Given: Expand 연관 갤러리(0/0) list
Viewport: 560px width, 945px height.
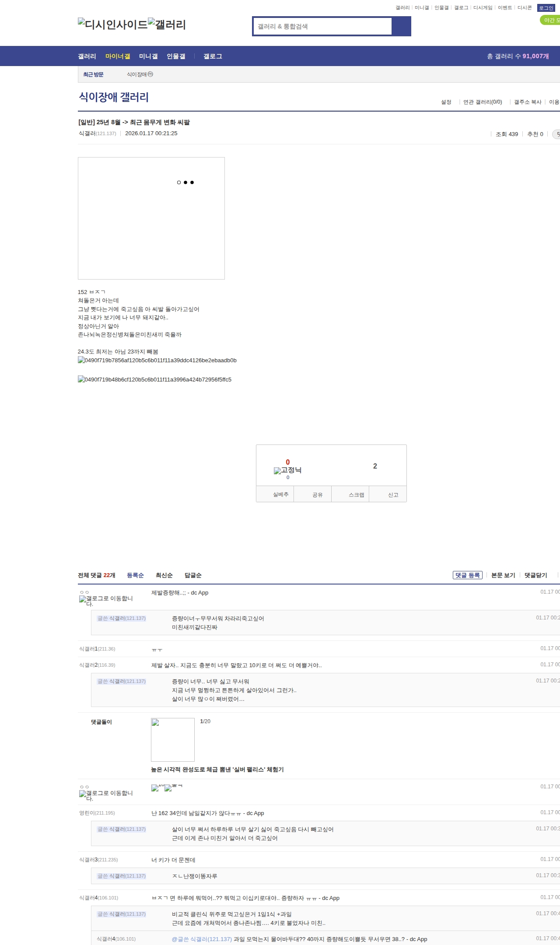Looking at the screenshot, I should pos(483,102).
